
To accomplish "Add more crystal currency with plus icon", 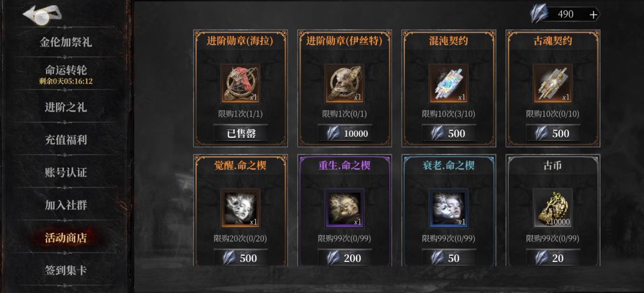I will click(593, 15).
